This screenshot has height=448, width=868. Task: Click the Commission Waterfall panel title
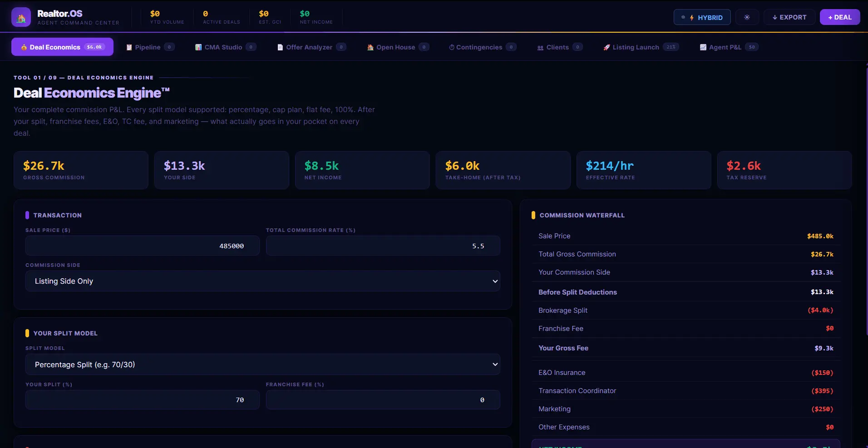click(x=582, y=215)
